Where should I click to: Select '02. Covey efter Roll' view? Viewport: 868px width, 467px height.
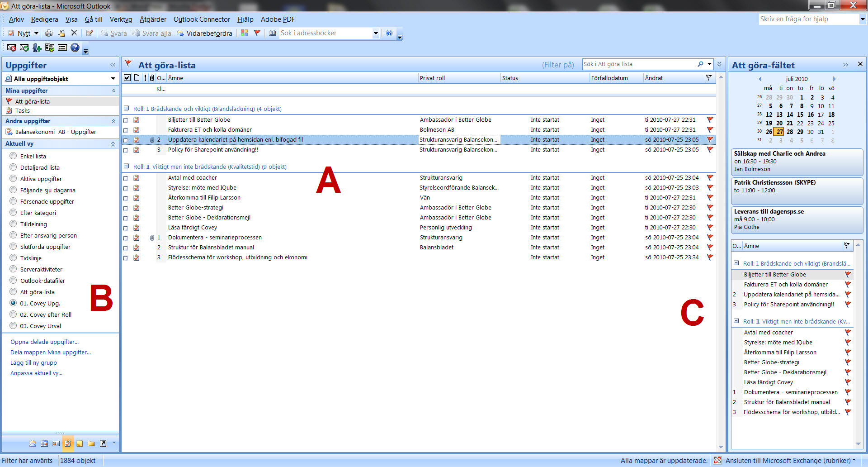(13, 315)
